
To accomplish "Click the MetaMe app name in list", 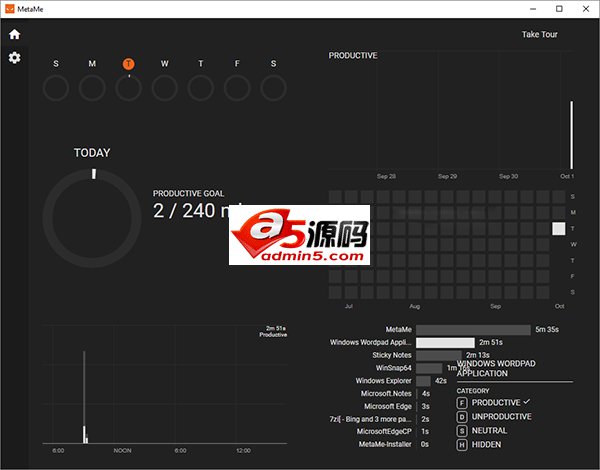I will pos(399,330).
